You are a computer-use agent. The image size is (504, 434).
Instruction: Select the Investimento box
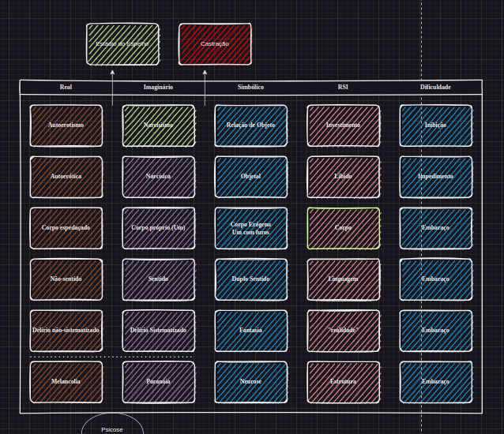[x=344, y=125]
